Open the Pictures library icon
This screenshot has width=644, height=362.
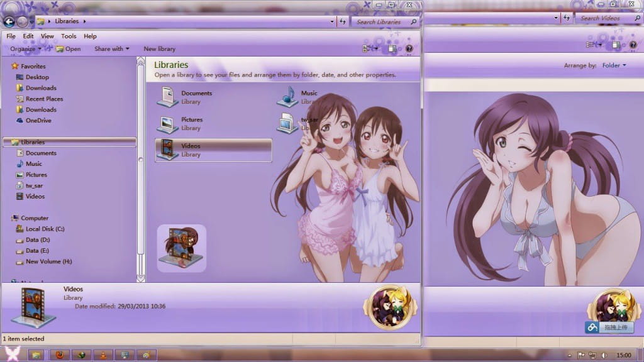coord(167,124)
